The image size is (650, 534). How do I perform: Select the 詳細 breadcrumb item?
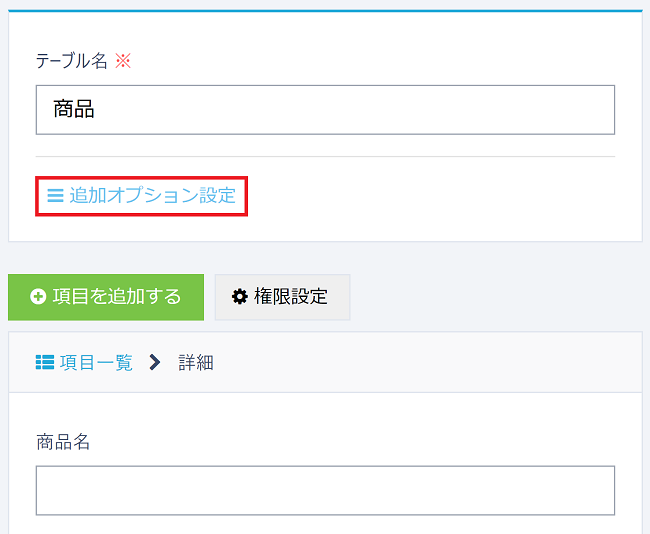[196, 363]
